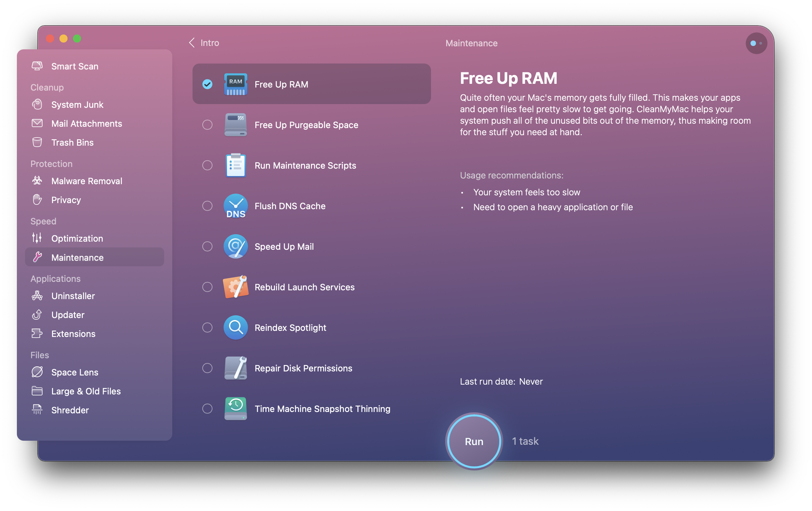Select the Rebuild Launch Services icon
Viewport: 812px width, 511px height.
236,287
